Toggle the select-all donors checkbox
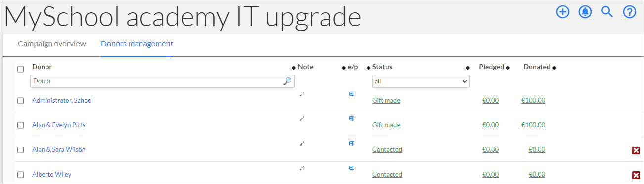Screen dimensions: 644x184 tap(20, 69)
